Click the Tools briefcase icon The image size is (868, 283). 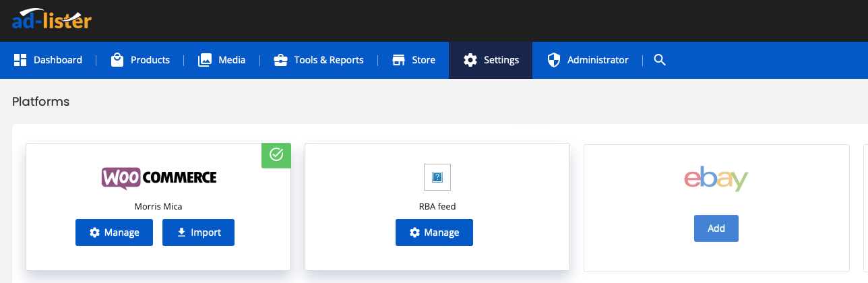coord(280,60)
